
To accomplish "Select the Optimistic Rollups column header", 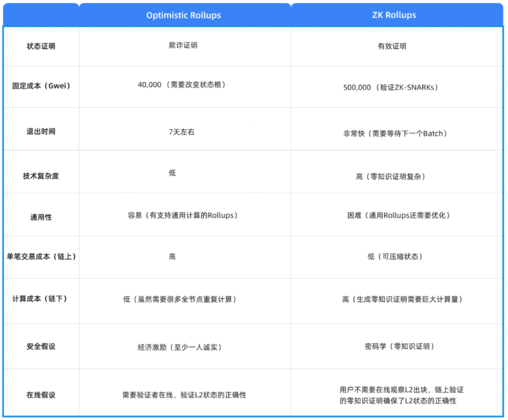I will point(184,15).
